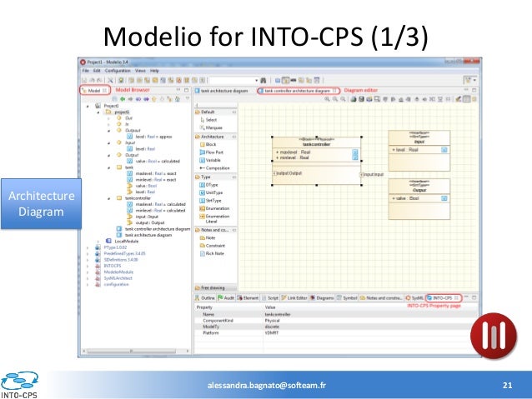532x399 pixels.
Task: Collapse the Type palette group
Action: click(234, 177)
